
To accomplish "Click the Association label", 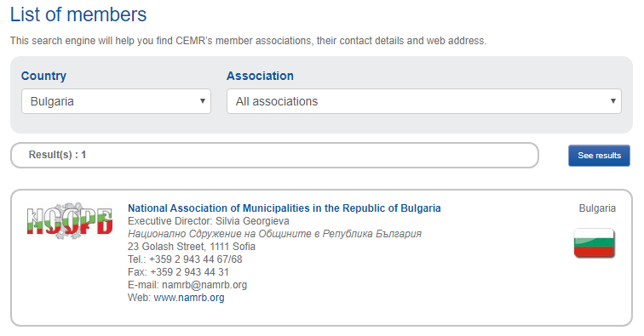I will [x=260, y=76].
